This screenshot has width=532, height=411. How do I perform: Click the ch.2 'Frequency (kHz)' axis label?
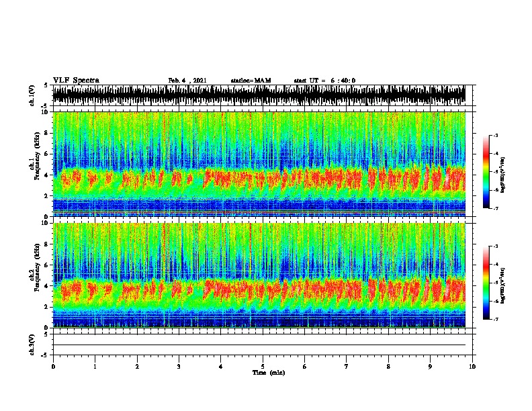pos(37,267)
